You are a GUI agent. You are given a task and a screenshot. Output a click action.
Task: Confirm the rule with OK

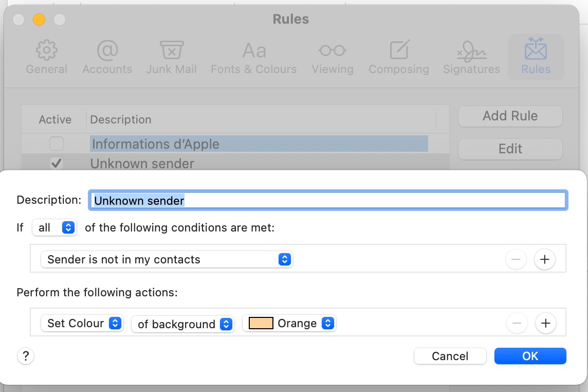[530, 356]
